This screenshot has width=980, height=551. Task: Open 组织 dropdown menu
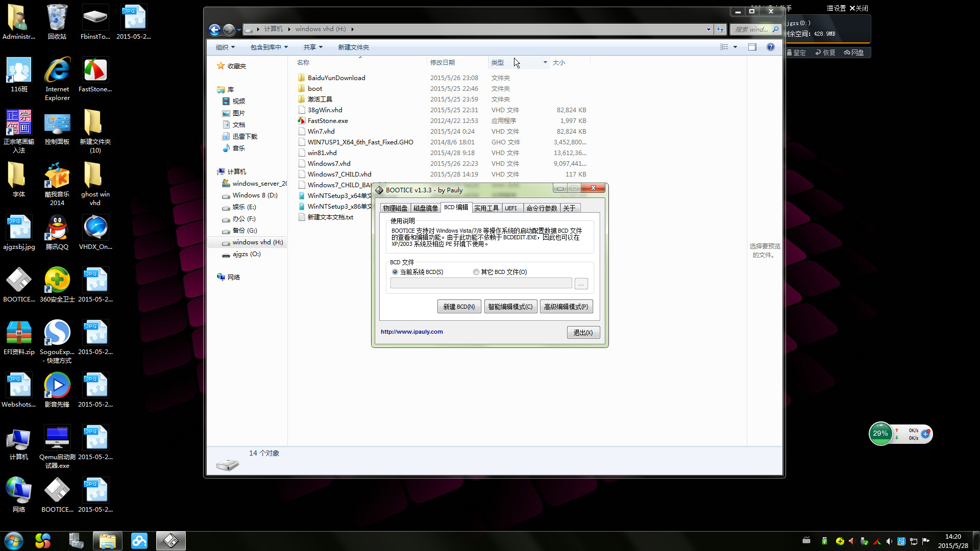(x=225, y=47)
